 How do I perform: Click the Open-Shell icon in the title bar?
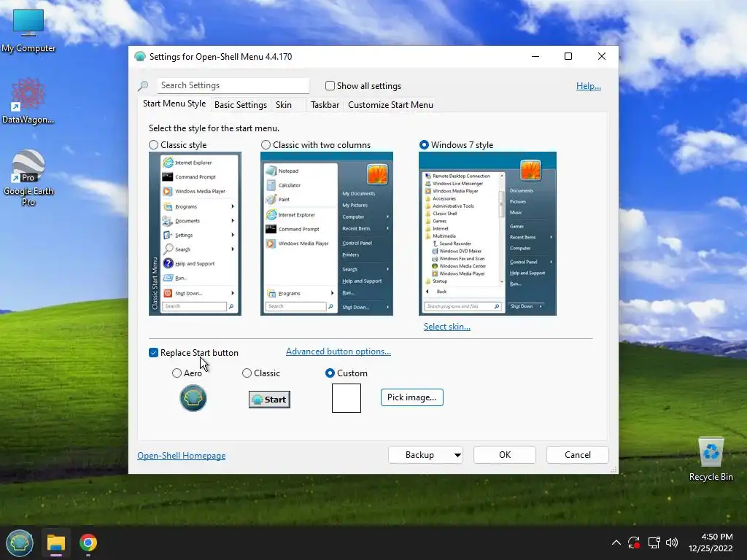139,57
